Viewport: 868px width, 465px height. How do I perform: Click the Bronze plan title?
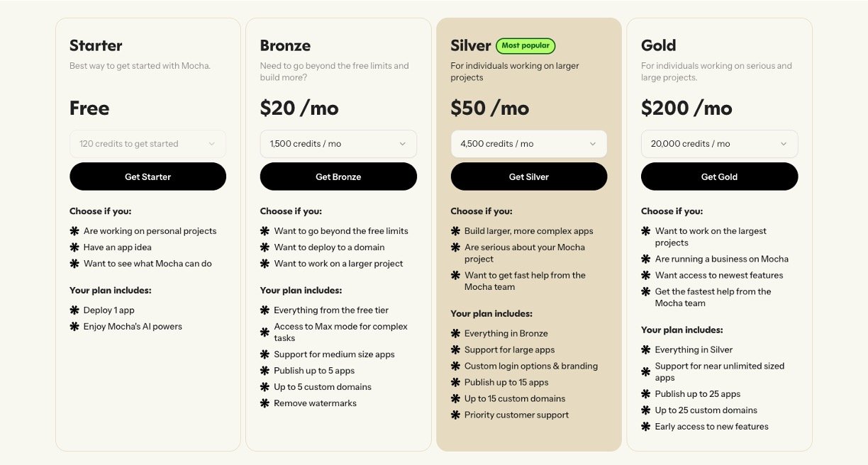pyautogui.click(x=285, y=46)
